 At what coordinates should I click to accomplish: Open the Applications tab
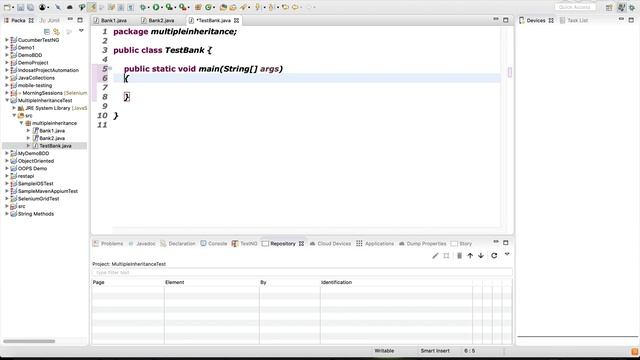[x=375, y=244]
